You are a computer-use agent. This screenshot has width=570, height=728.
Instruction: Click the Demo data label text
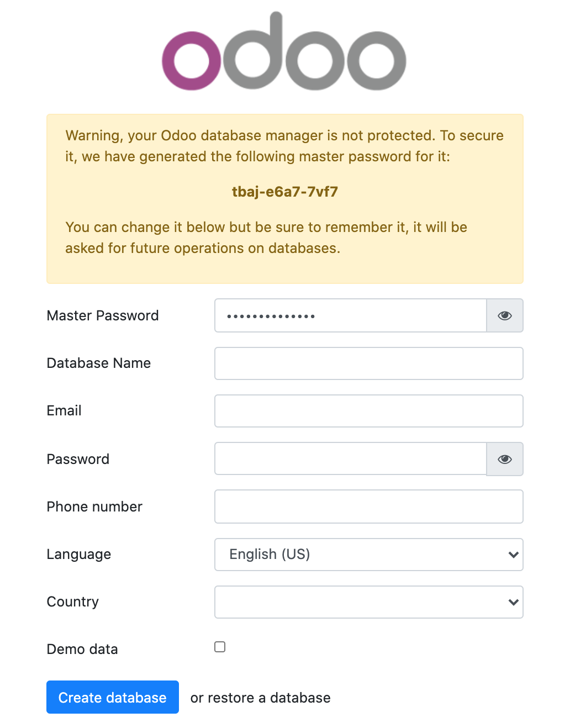tap(82, 649)
